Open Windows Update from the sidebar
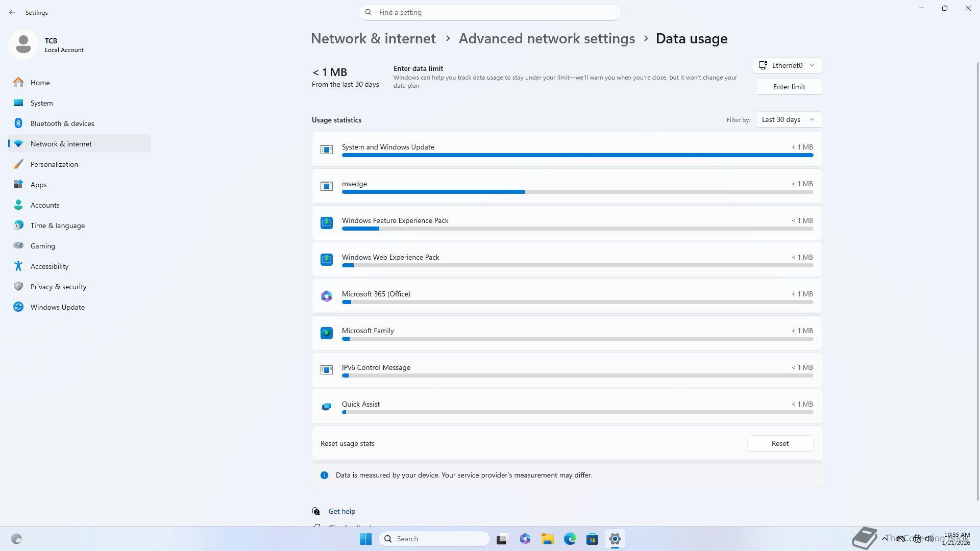 [57, 307]
